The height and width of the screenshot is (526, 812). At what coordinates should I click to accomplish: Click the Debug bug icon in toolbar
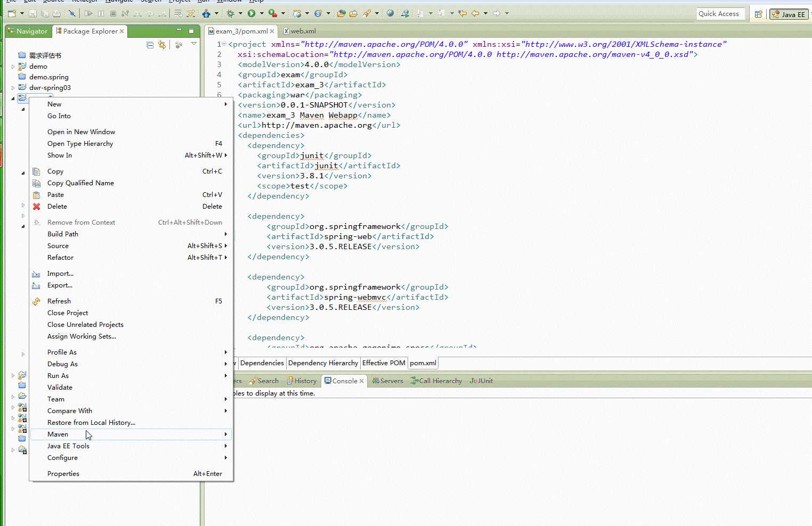(230, 13)
